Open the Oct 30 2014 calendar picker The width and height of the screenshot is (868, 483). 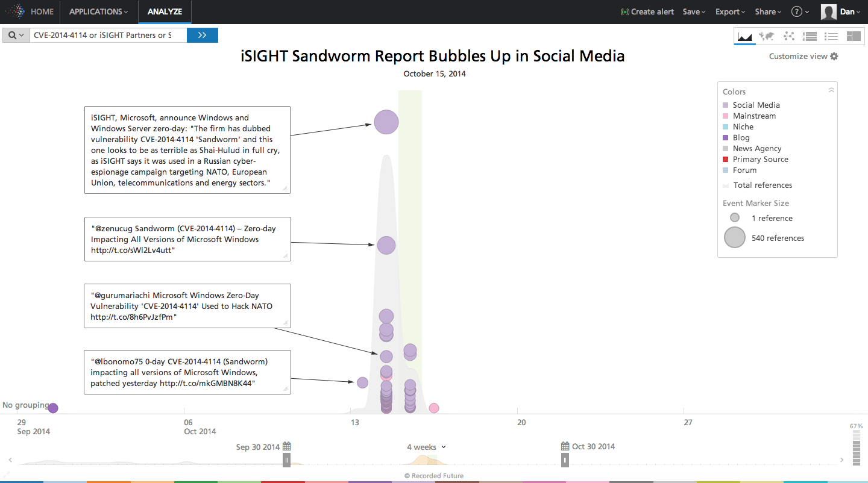tap(565, 446)
